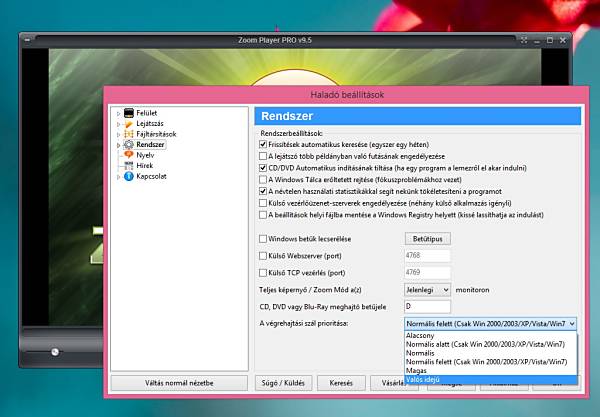Choose 'Valós idejű' priority option
600x417 pixels.
(x=491, y=380)
